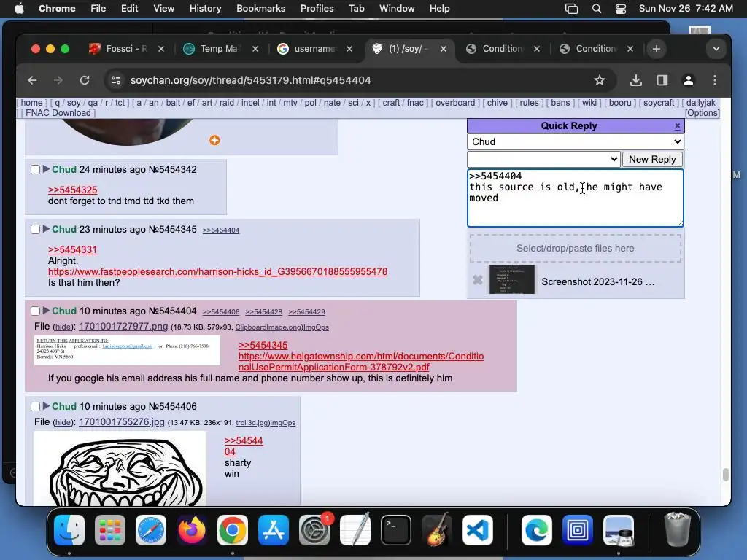Switch to the Fossci tab
Image resolution: width=747 pixels, height=560 pixels.
coord(126,49)
